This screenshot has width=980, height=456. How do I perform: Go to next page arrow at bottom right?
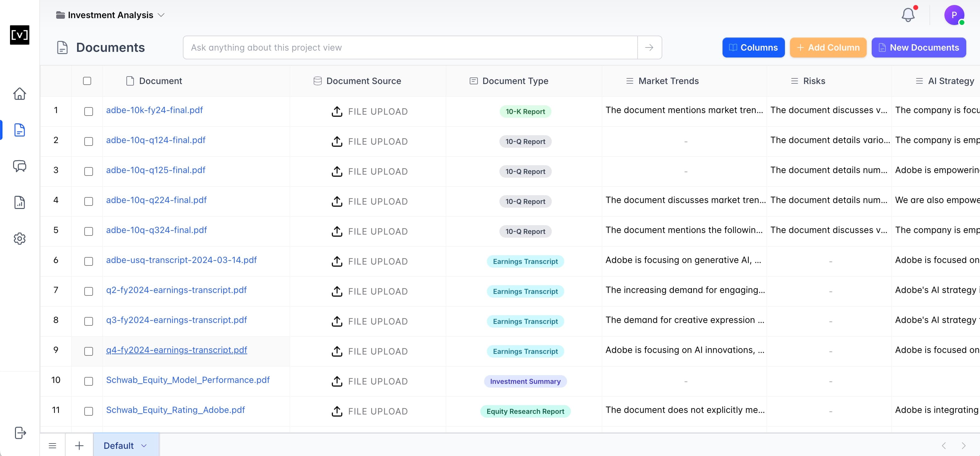pos(964,445)
